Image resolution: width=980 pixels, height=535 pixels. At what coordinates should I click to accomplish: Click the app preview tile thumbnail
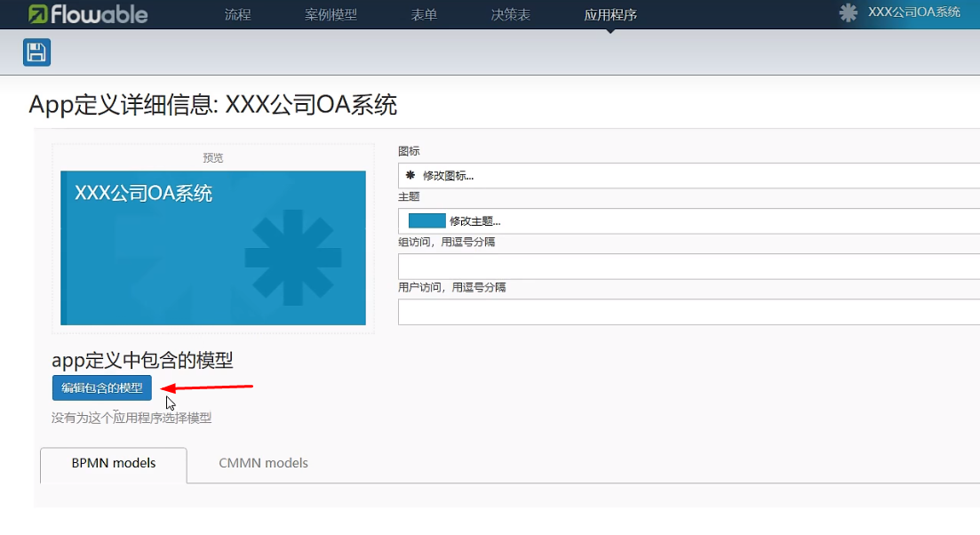tap(213, 248)
